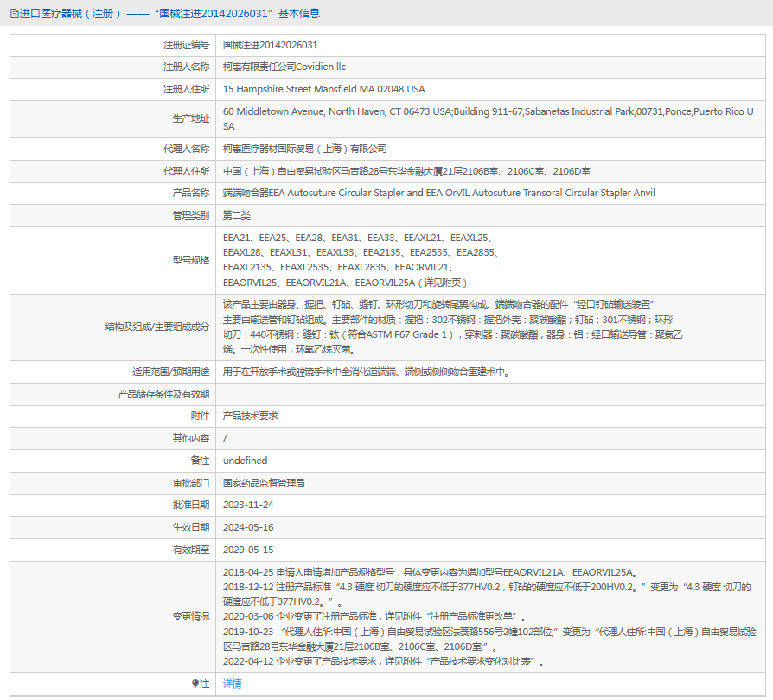This screenshot has height=700, width=773.
Task: Click the 适用范围/预期用途 description text
Action: tap(367, 372)
